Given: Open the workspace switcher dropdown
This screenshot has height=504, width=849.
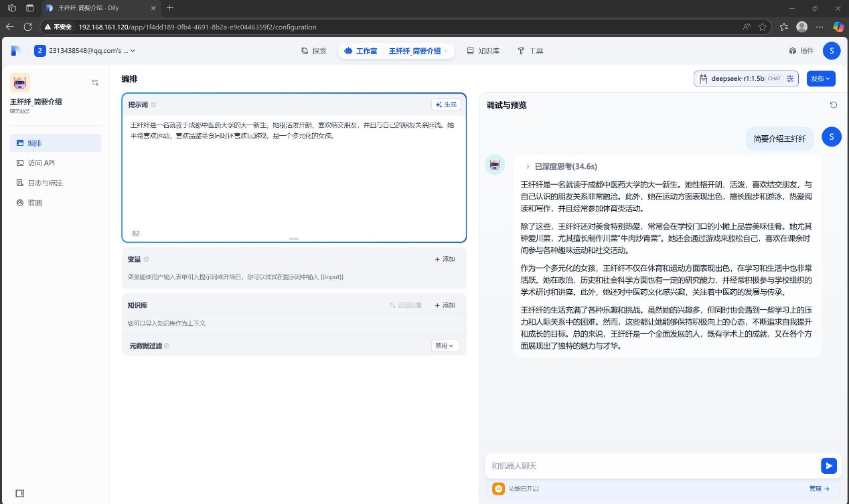Looking at the screenshot, I should 86,51.
